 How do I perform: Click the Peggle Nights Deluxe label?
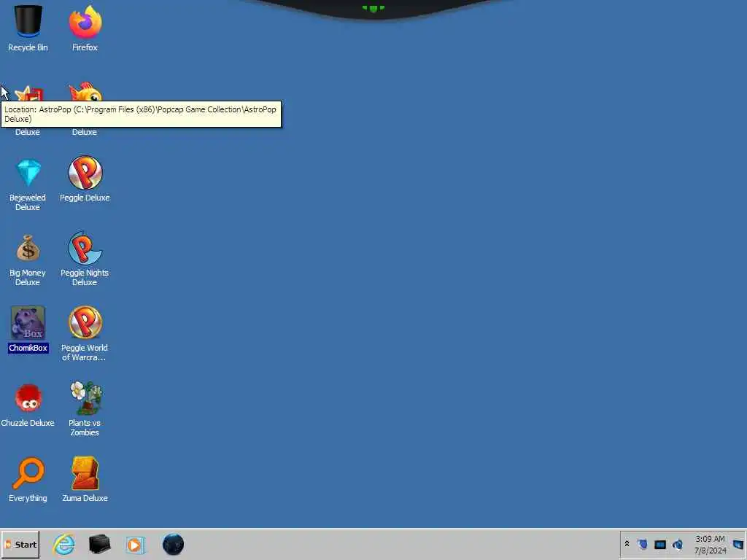point(85,278)
